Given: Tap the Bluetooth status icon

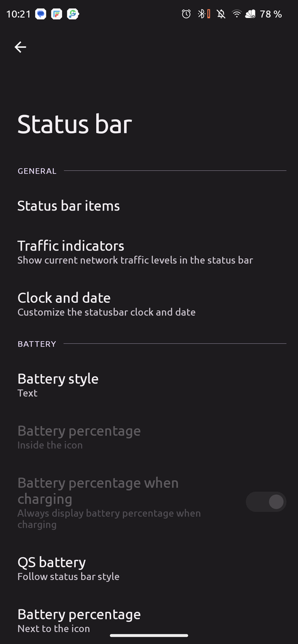Looking at the screenshot, I should click(x=201, y=14).
